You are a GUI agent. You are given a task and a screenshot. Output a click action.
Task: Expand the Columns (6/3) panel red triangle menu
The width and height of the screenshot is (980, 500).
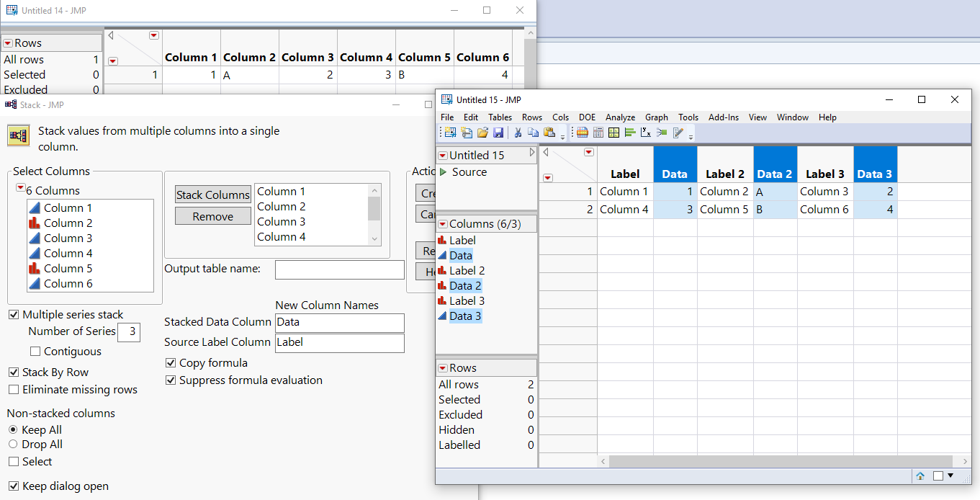pyautogui.click(x=443, y=224)
